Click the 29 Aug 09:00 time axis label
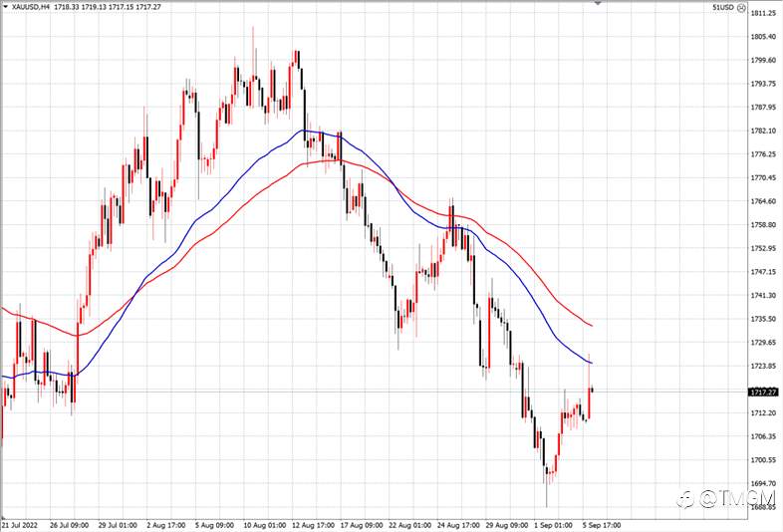This screenshot has width=783, height=532. pos(507,525)
